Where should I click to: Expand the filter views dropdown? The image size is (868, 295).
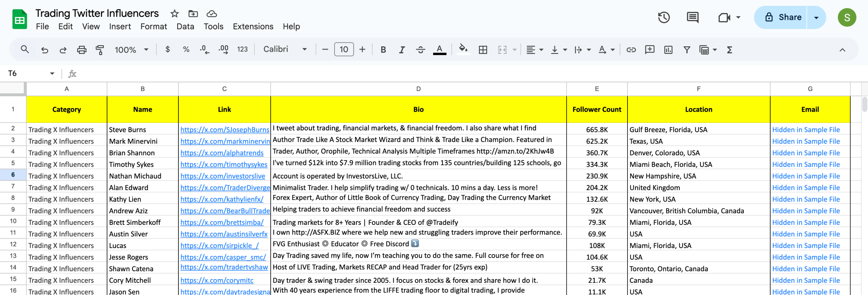715,50
